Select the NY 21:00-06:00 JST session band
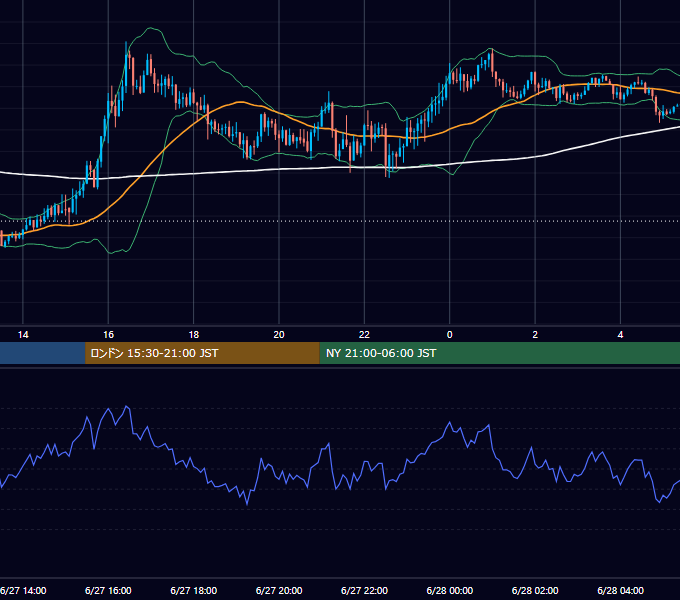Screen dimensions: 680x600 coord(500,353)
